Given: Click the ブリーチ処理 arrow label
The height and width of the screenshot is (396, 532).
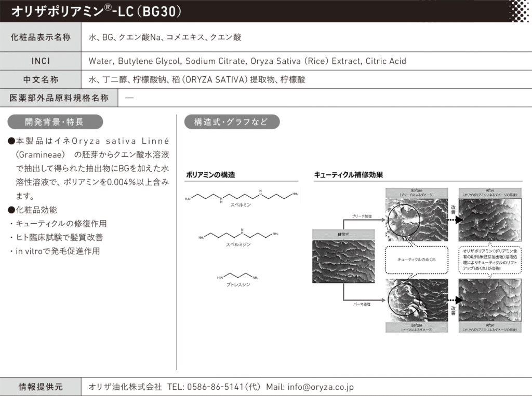Looking at the screenshot, I should 362,216.
